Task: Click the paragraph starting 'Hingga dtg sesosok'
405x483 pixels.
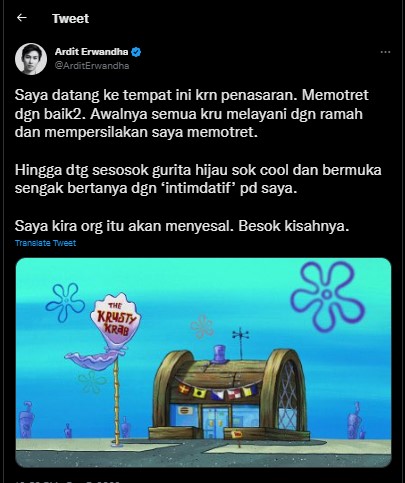Action: pos(198,179)
